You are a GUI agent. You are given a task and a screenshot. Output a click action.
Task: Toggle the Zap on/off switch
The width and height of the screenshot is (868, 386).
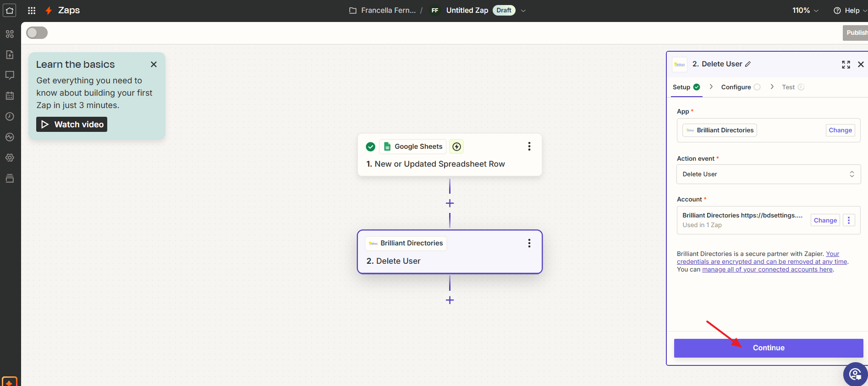(37, 33)
